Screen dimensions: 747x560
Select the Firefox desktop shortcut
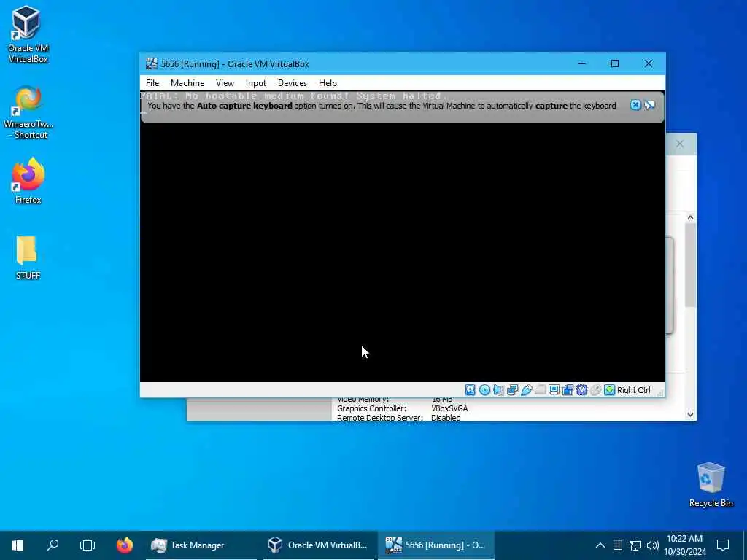point(28,181)
